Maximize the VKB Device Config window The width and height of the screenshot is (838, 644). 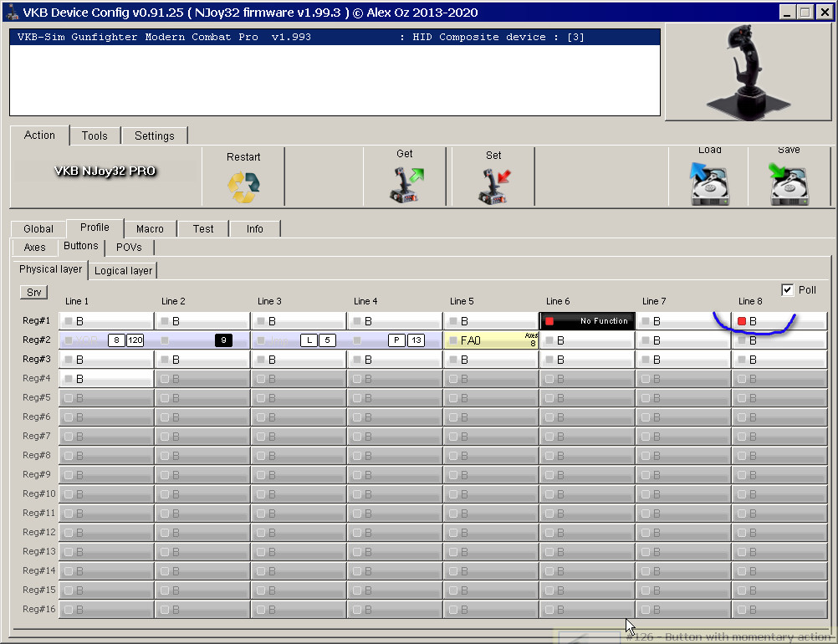805,12
